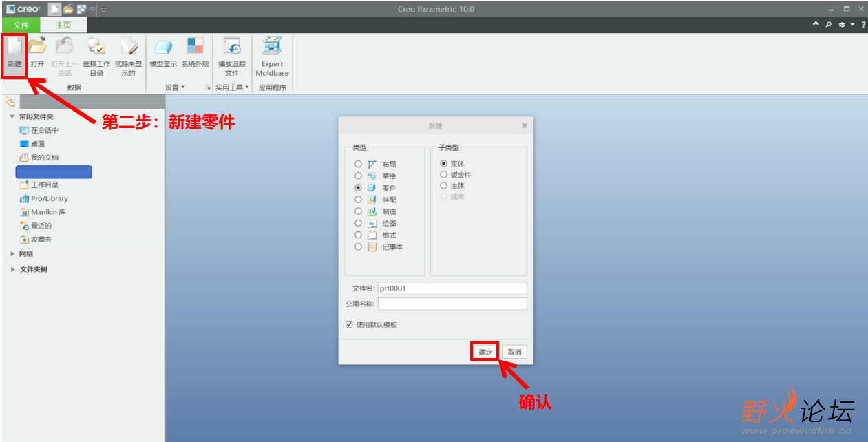This screenshot has height=442, width=868.
Task: Click the 新建 (New) ribbon icon
Action: click(x=14, y=47)
